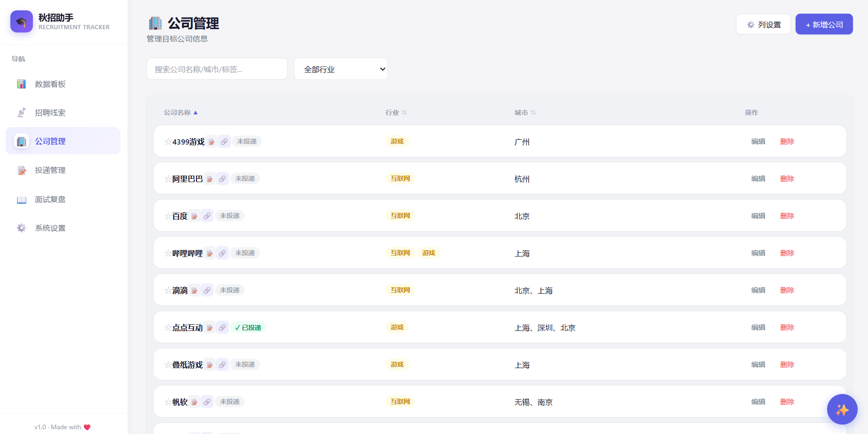Click the memo icon beside 哔哩哔哩
Image resolution: width=868 pixels, height=434 pixels.
pos(210,253)
